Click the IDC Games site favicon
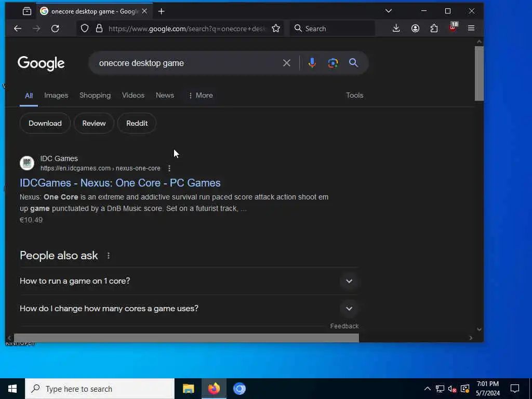Screen dimensions: 532x399 click(27, 163)
